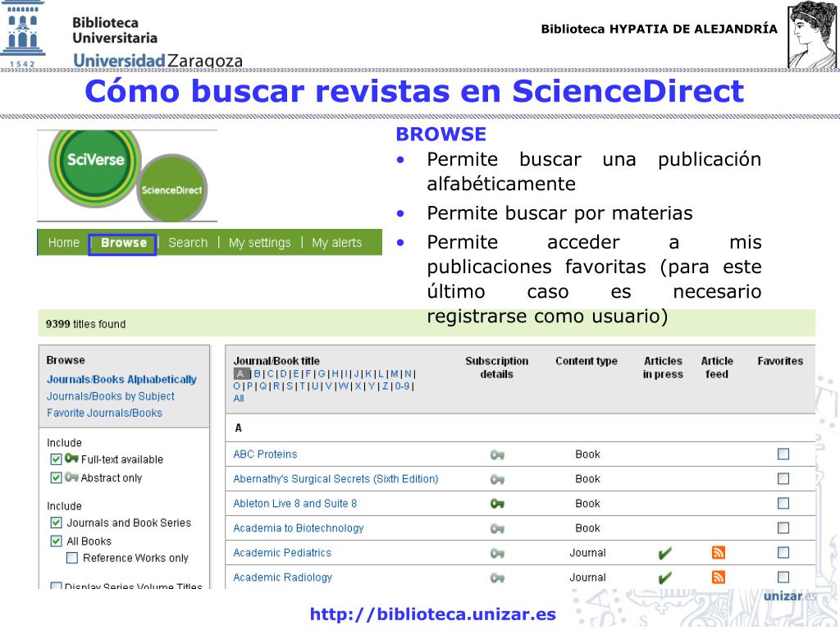
Task: Mark Ableton Live 8 as favorite
Action: pos(783,503)
